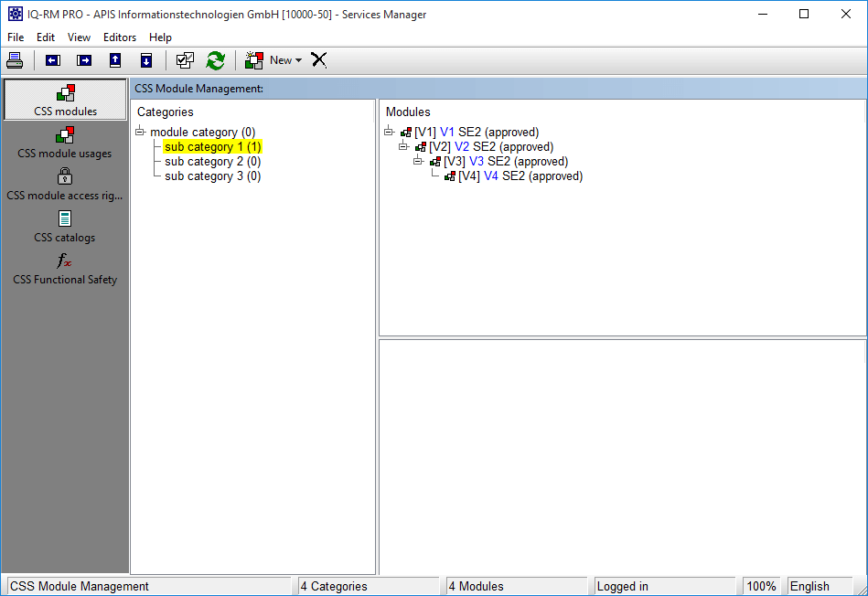
Task: Click the Delete X toolbar icon
Action: (x=319, y=59)
